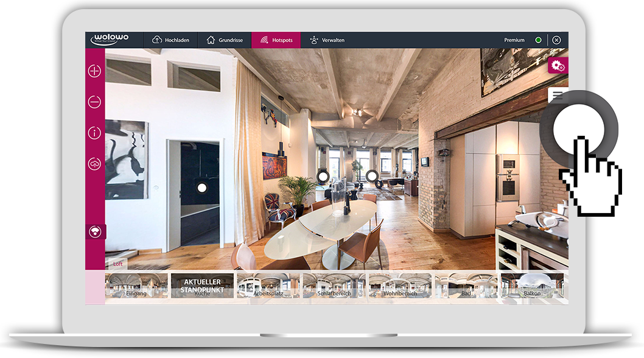The image size is (644, 358).
Task: Click the green status indicator dot
Action: click(x=538, y=40)
